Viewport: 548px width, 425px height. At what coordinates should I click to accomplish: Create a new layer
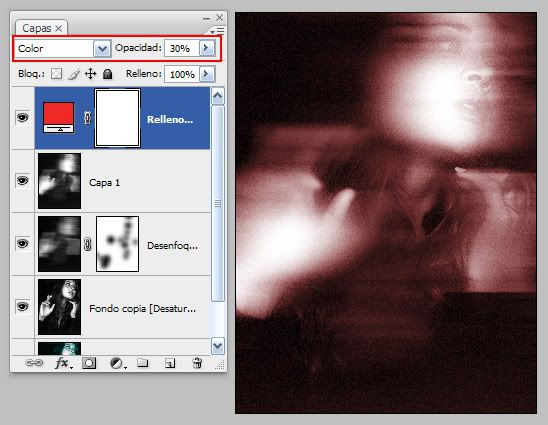pos(170,363)
